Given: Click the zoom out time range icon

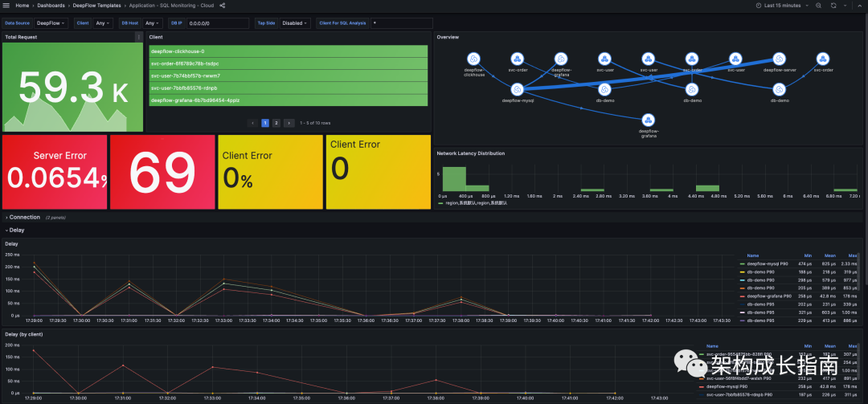Looking at the screenshot, I should [x=818, y=5].
